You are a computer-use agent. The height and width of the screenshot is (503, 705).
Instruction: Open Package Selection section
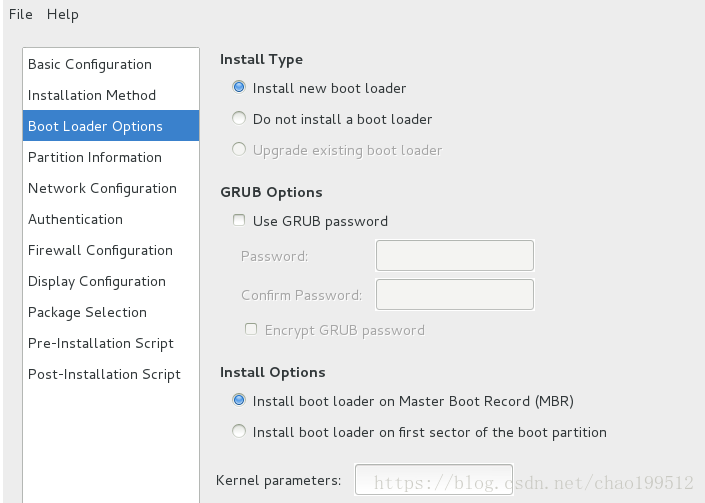[x=111, y=312]
